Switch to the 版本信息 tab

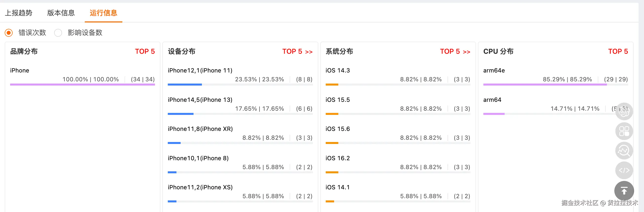[x=61, y=13]
